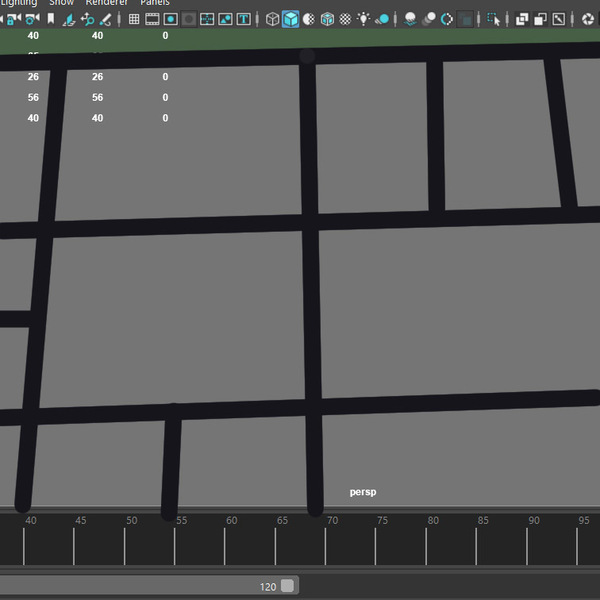Click the Image Plane icon
Image resolution: width=600 pixels, height=600 pixels.
[69, 19]
